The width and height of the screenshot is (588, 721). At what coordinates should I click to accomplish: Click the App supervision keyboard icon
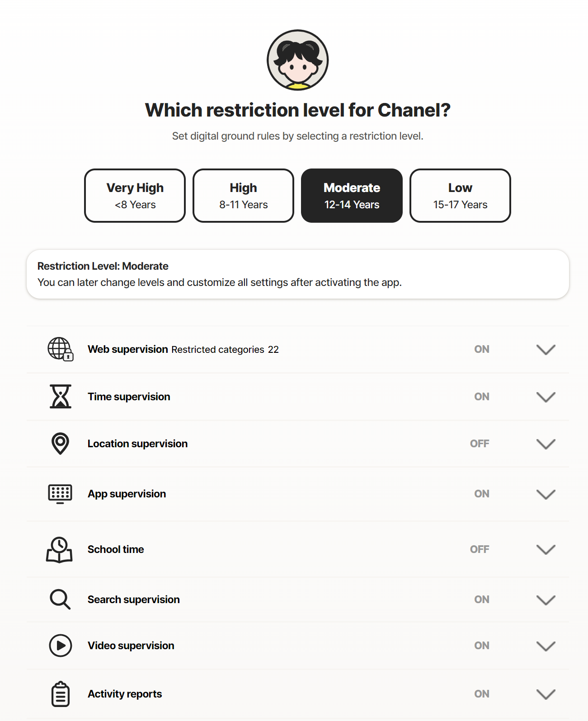[60, 494]
